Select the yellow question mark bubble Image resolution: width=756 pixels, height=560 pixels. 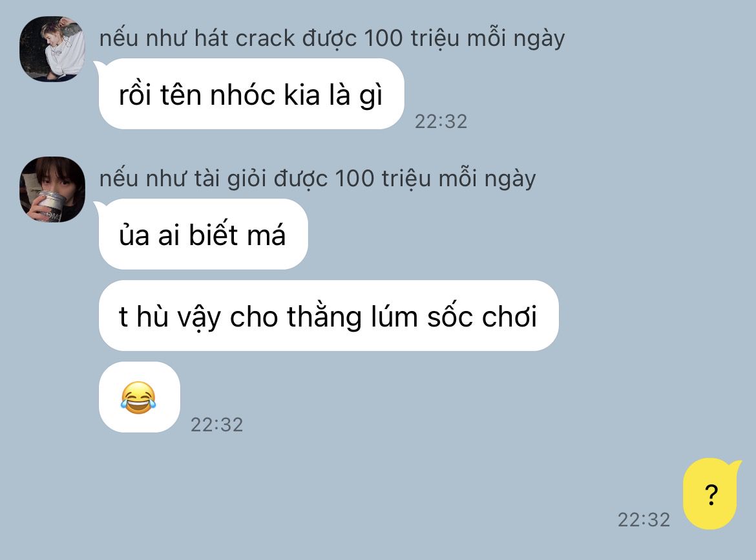pos(711,494)
